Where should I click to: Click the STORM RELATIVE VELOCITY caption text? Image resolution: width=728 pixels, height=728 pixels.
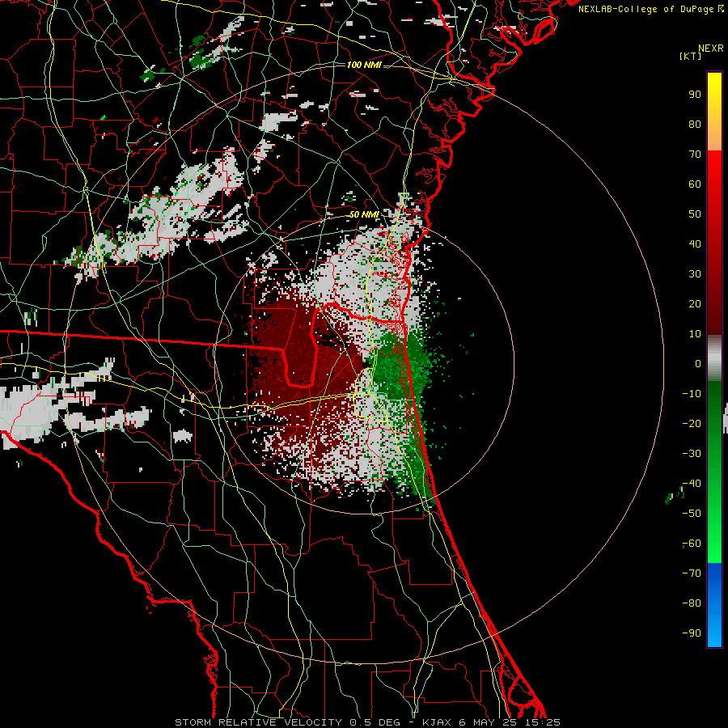258,722
